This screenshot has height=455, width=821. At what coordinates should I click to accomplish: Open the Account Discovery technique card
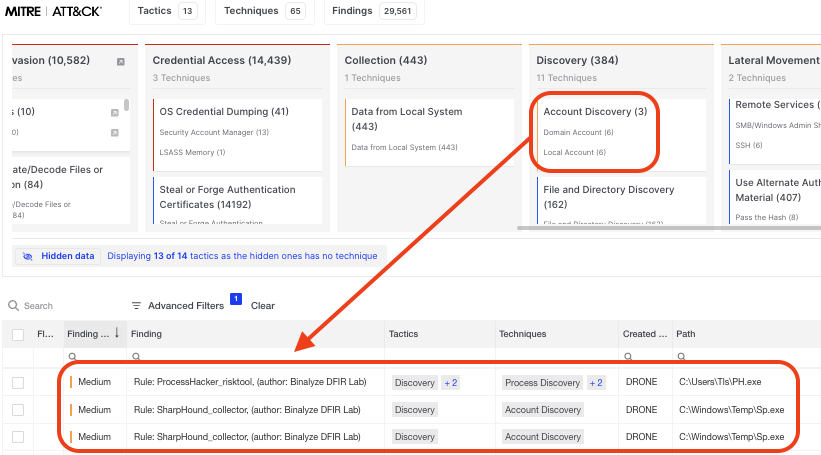tap(594, 112)
